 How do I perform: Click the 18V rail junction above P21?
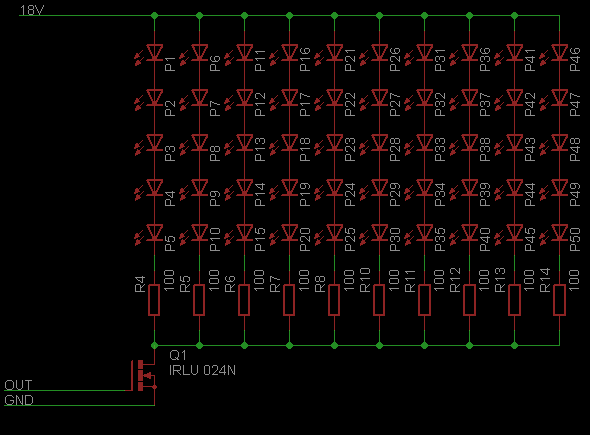pos(335,15)
